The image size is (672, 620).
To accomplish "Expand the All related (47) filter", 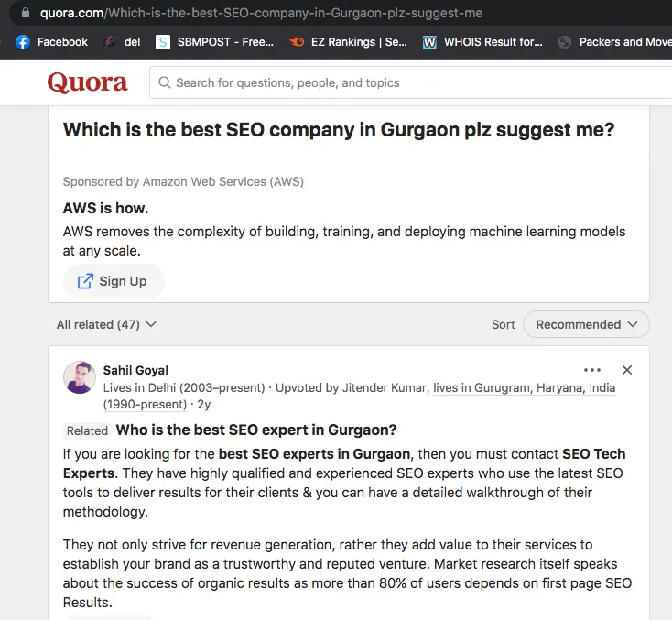I will (x=106, y=324).
